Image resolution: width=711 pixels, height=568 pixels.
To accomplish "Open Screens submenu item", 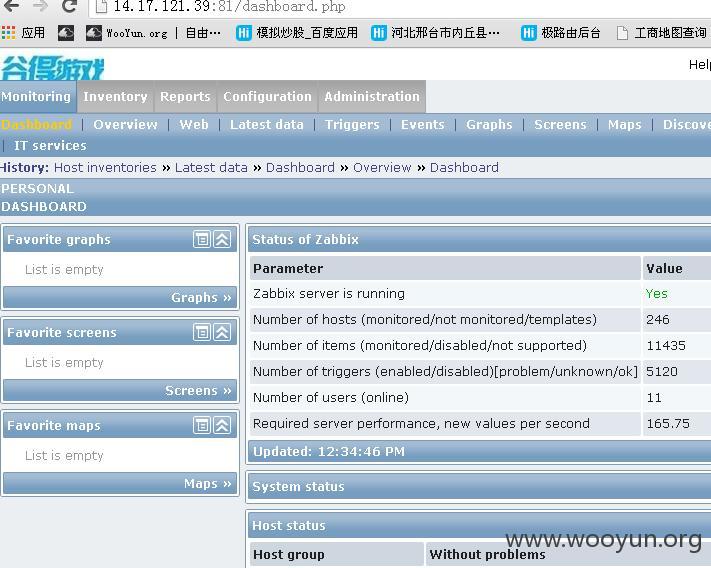I will click(x=560, y=125).
